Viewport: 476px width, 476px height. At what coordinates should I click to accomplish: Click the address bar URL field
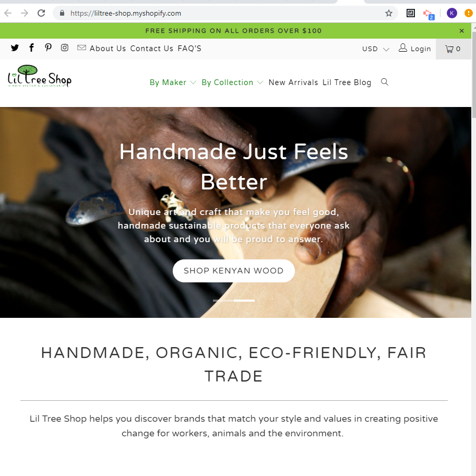point(224,14)
